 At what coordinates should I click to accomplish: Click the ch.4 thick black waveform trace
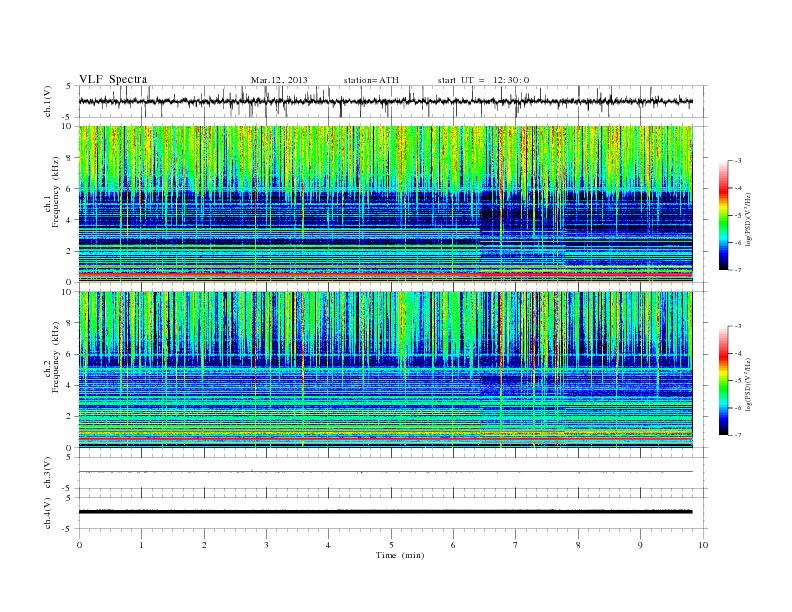[x=385, y=512]
